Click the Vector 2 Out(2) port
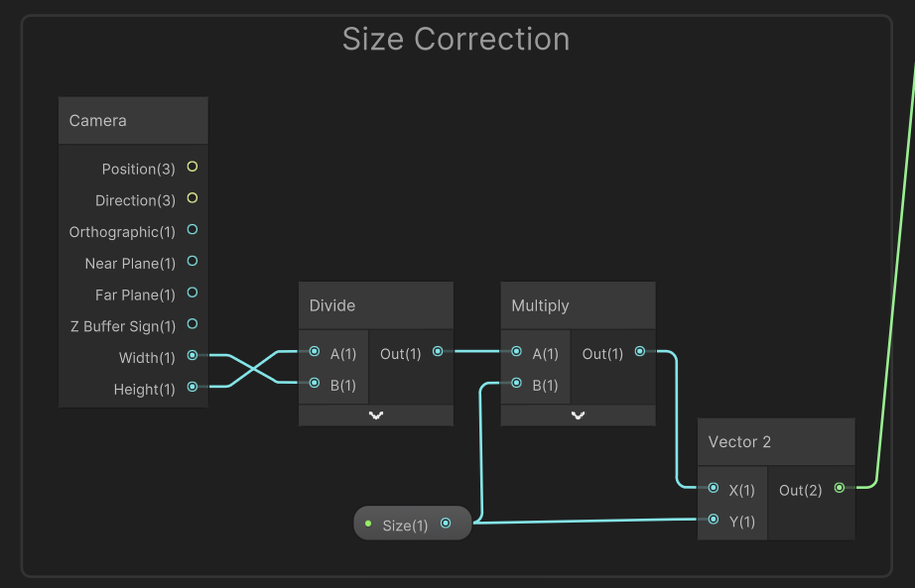The height and width of the screenshot is (588, 915). pos(840,488)
